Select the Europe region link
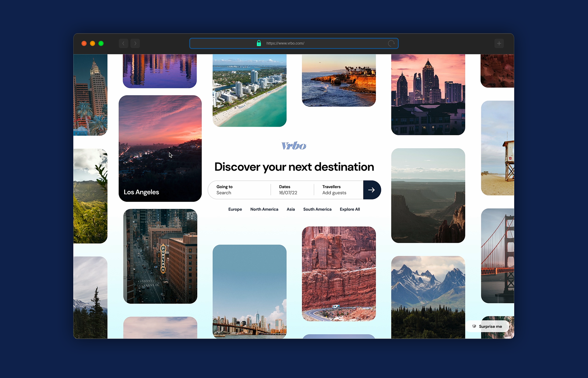The width and height of the screenshot is (588, 378). [x=235, y=209]
